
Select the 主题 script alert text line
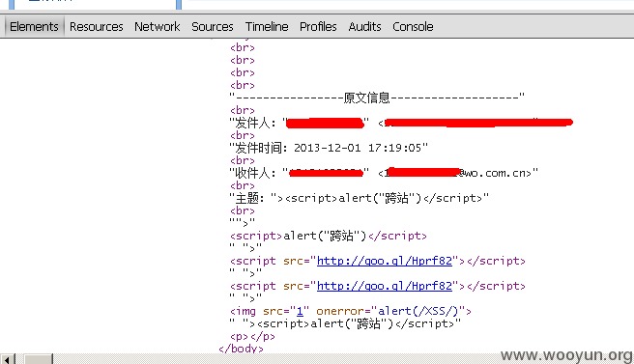[x=360, y=198]
